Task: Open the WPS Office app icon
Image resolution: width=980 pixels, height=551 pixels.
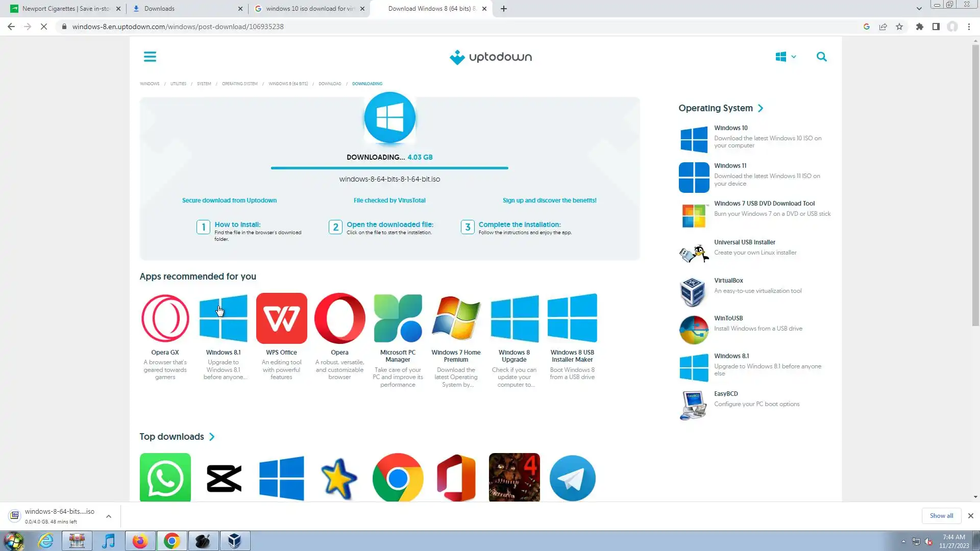Action: point(281,318)
